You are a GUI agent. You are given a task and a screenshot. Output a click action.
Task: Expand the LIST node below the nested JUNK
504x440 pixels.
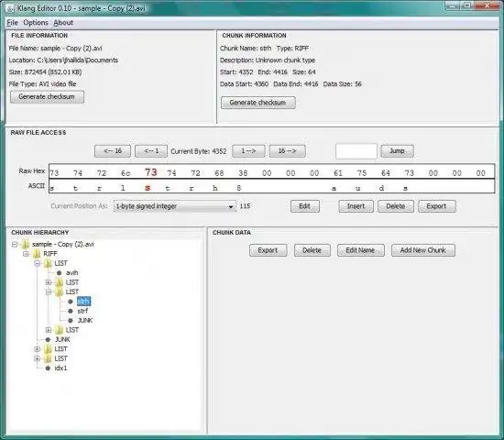tap(49, 330)
